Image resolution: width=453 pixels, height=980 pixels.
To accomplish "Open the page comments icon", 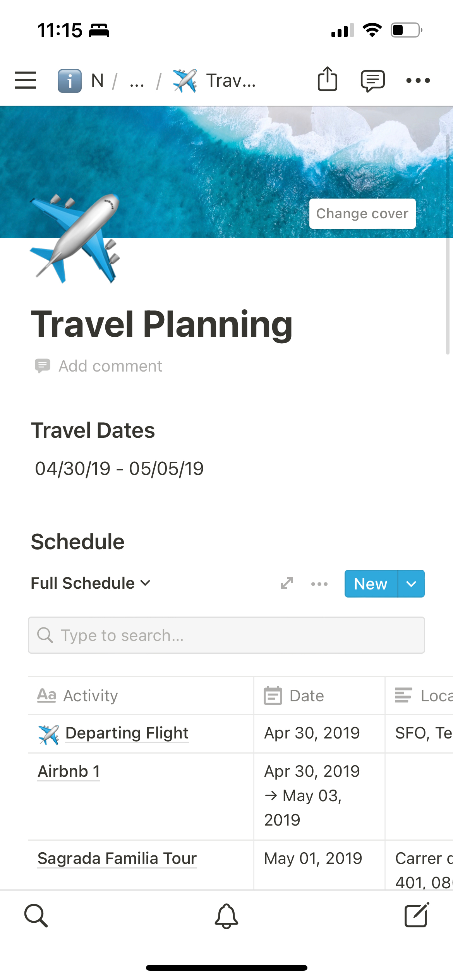I will click(x=372, y=81).
